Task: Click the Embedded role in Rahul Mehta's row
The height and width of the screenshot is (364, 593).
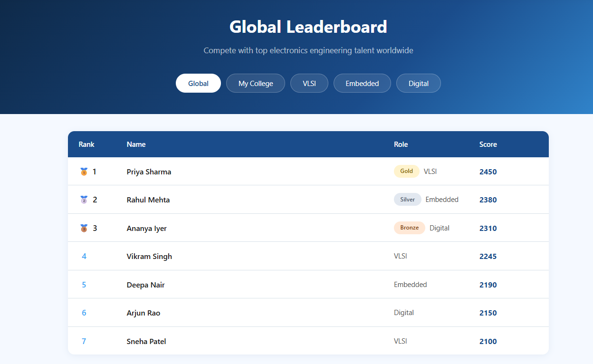Action: (442, 200)
